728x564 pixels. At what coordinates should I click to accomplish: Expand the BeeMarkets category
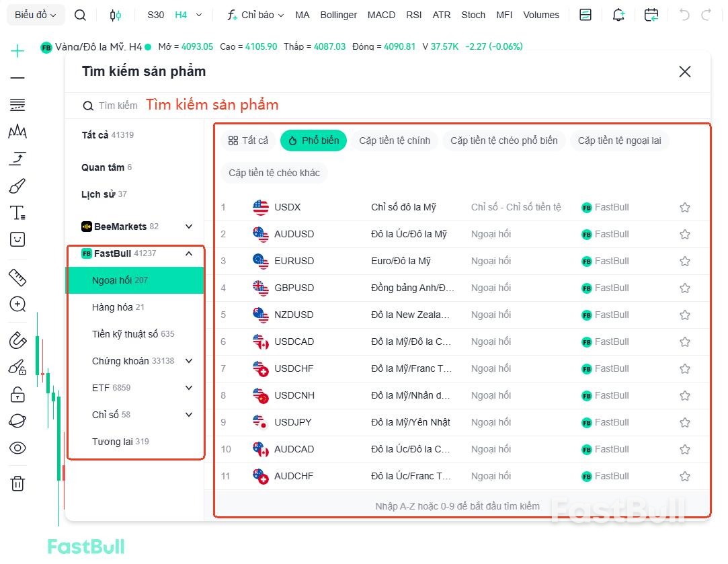coord(188,227)
